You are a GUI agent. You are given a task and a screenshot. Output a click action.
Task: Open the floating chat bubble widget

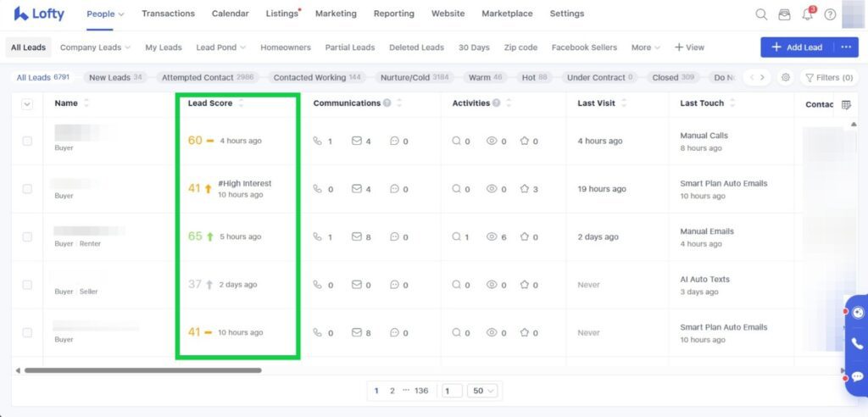(858, 376)
